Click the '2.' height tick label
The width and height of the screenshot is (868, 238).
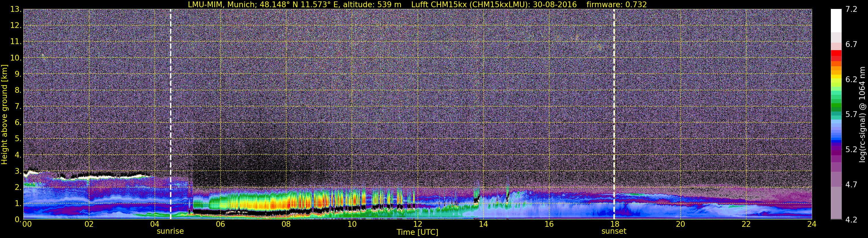pos(18,188)
